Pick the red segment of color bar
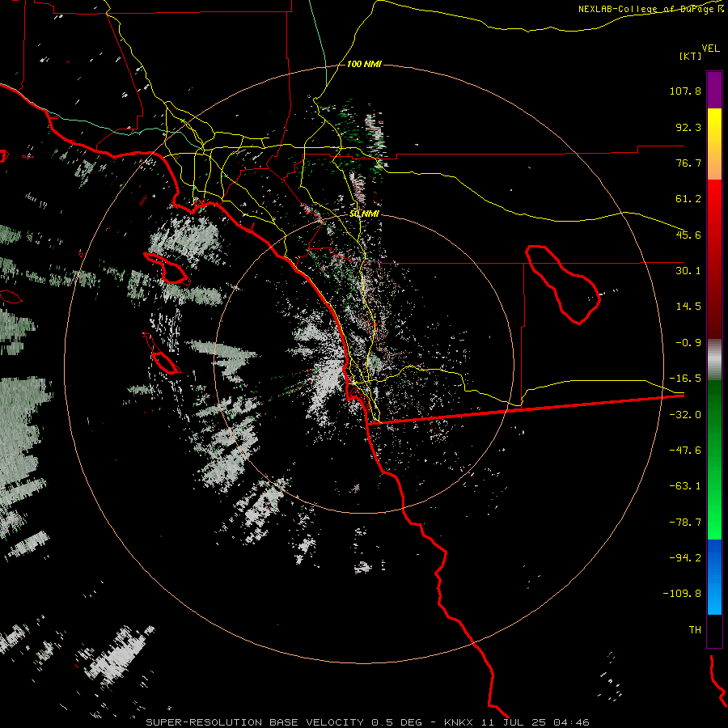Screen dimensions: 728x728 pyautogui.click(x=714, y=259)
